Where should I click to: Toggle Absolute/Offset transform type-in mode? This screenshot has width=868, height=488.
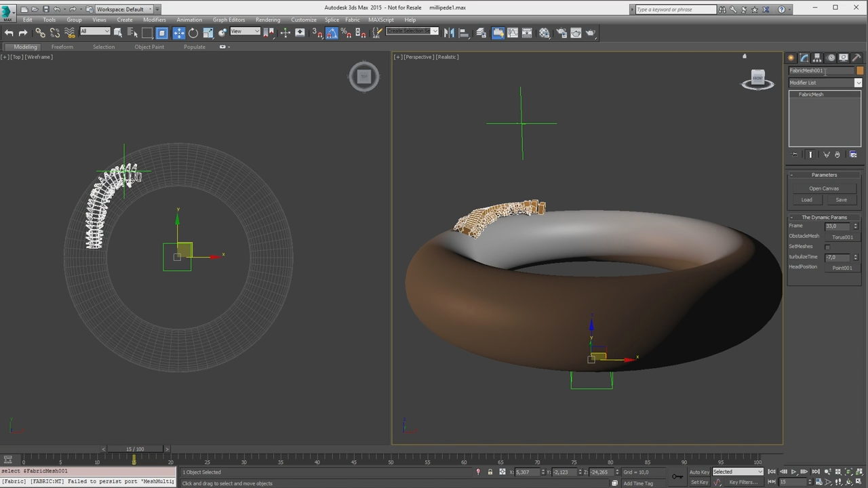click(502, 472)
